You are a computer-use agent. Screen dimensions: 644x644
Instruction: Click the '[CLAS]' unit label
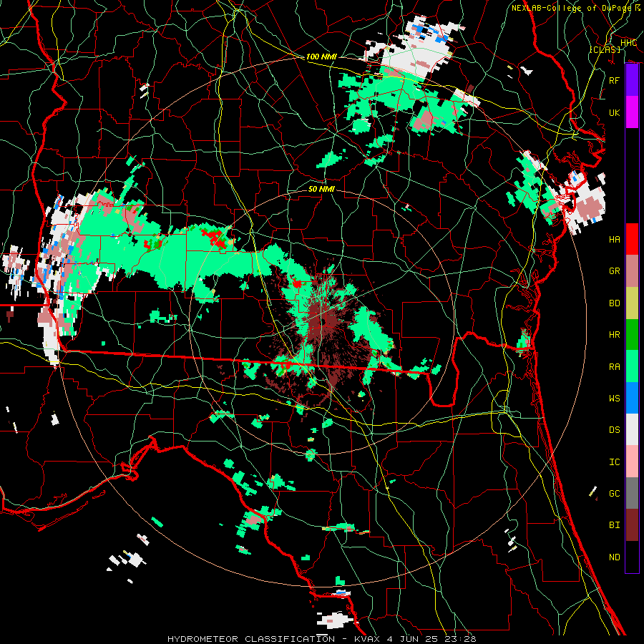(605, 49)
